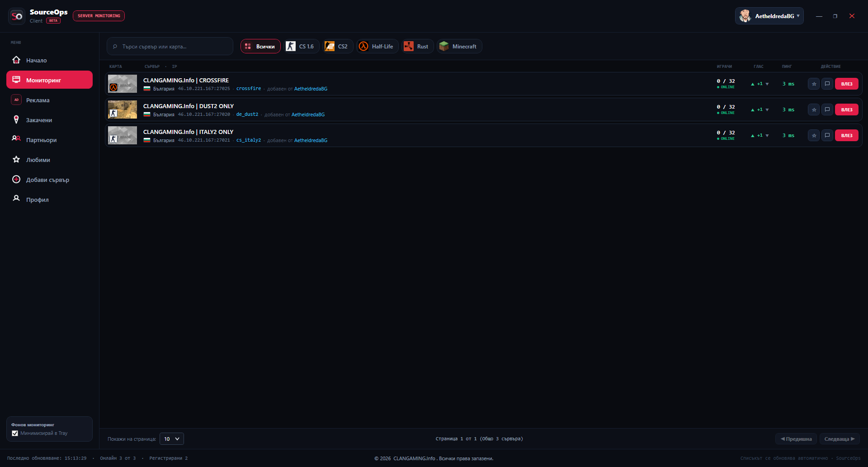
Task: Open the AetheldredaBG account dropdown
Action: pyautogui.click(x=769, y=16)
